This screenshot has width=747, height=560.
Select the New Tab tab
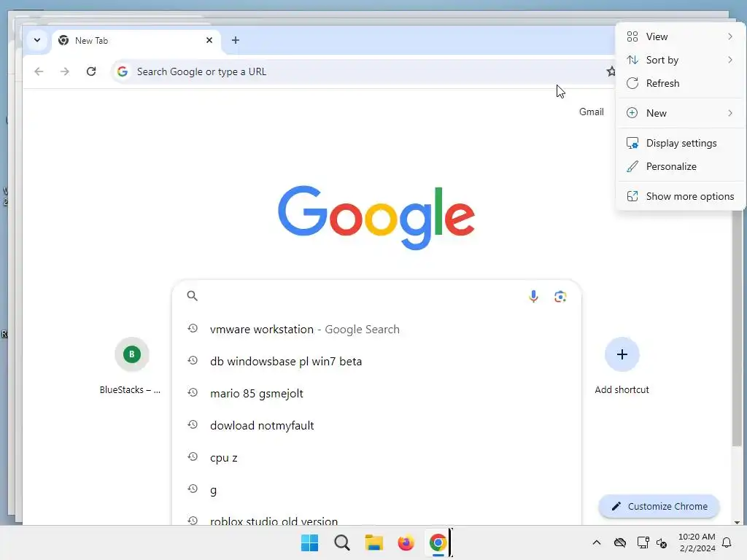click(x=136, y=41)
